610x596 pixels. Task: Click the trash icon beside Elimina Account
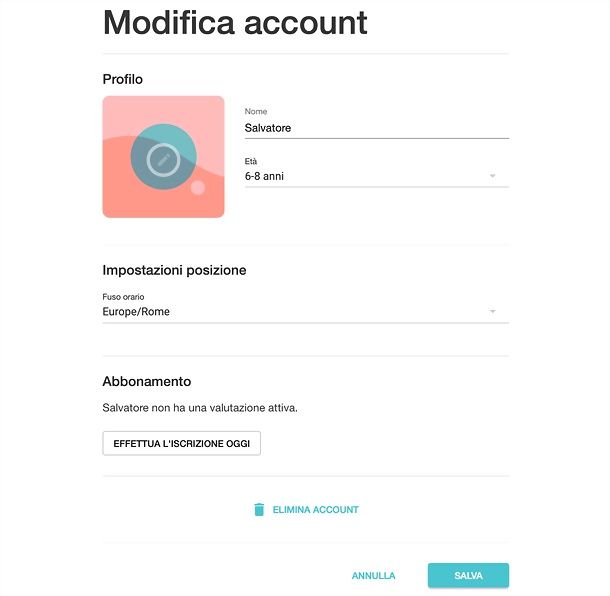[259, 509]
